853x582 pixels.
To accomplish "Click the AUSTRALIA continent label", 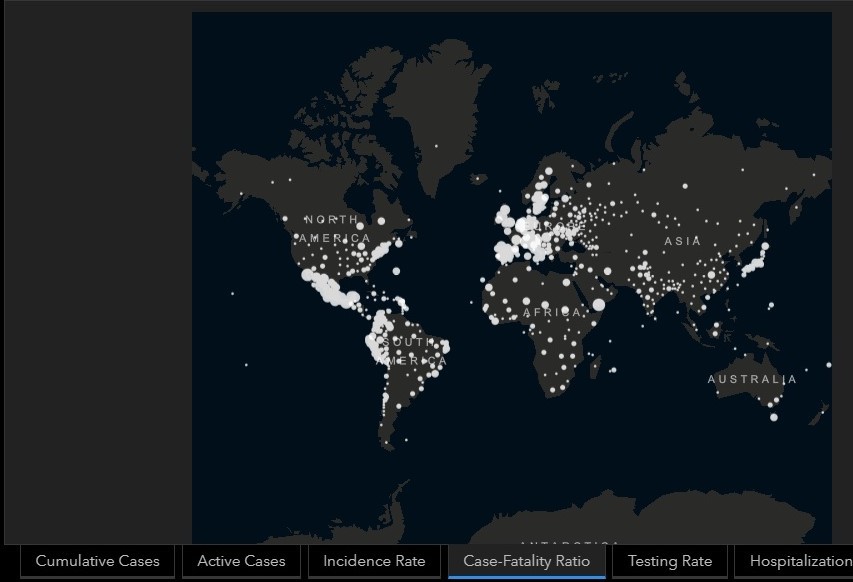I will click(x=752, y=379).
